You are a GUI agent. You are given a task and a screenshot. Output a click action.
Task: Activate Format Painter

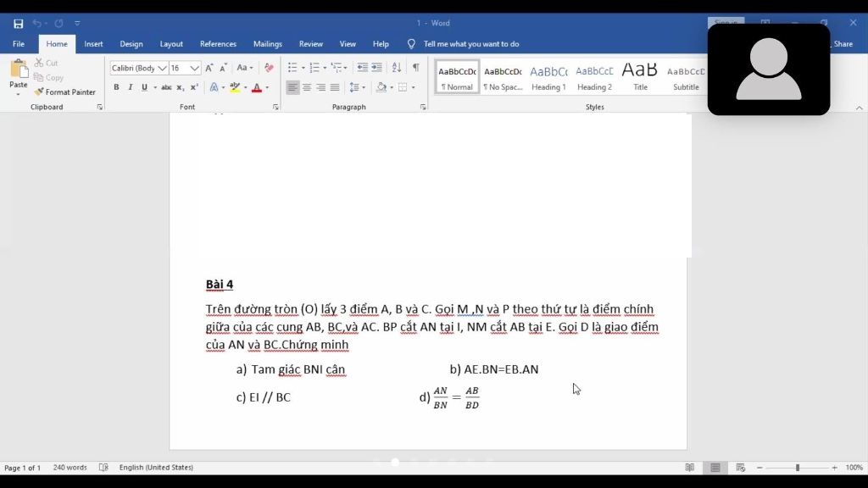(x=64, y=91)
